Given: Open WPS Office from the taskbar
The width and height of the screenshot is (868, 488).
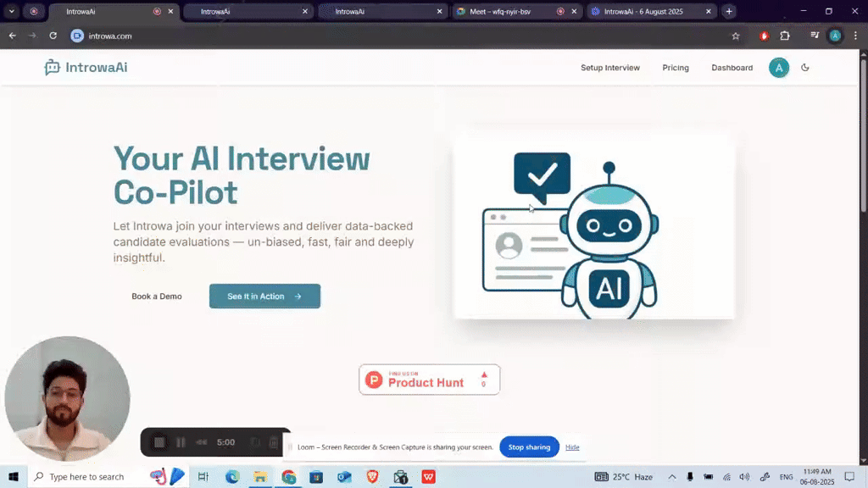Looking at the screenshot, I should coord(428,476).
